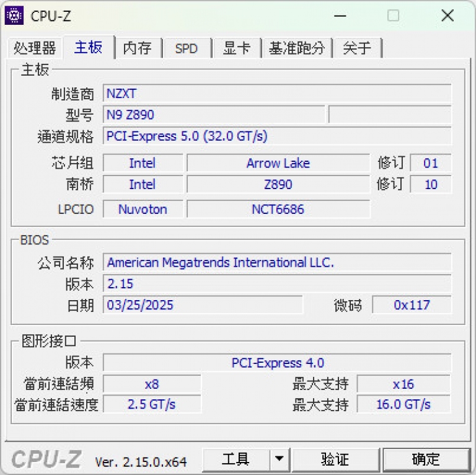Open the 关于 tab
This screenshot has height=475, width=476.
point(357,48)
